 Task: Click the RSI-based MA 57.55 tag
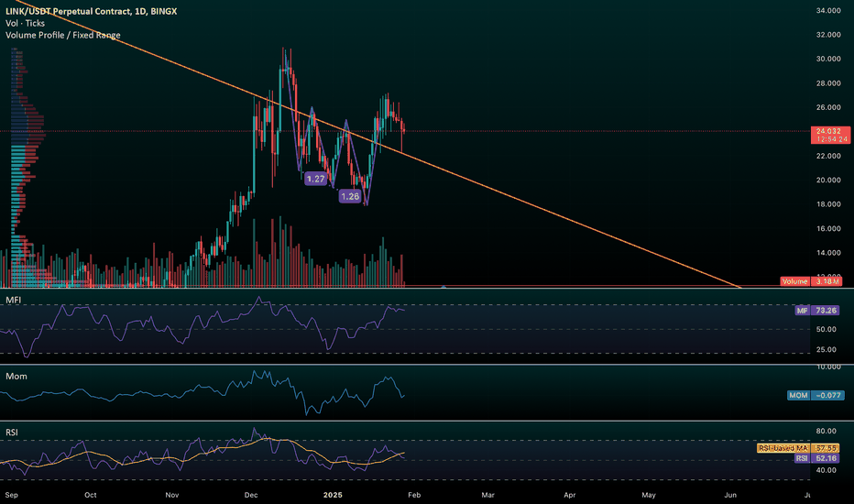(x=798, y=448)
